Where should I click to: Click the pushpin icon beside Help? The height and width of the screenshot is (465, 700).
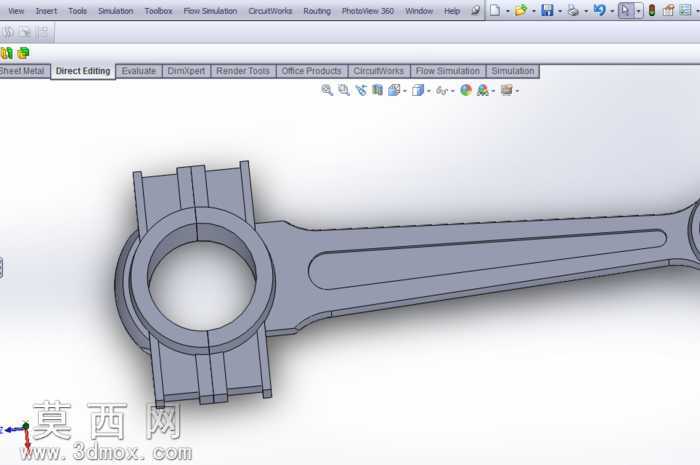[475, 10]
